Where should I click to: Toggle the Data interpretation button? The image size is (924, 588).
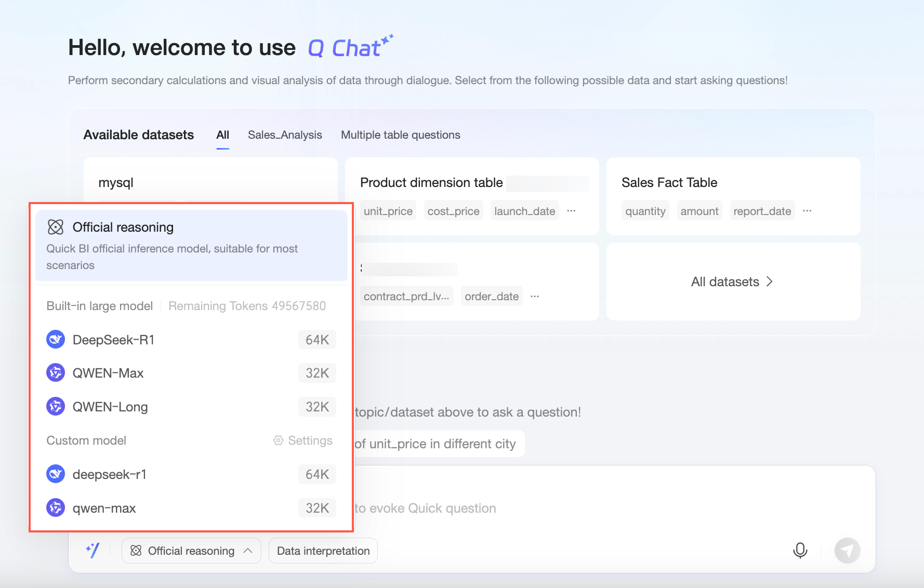[x=323, y=551]
